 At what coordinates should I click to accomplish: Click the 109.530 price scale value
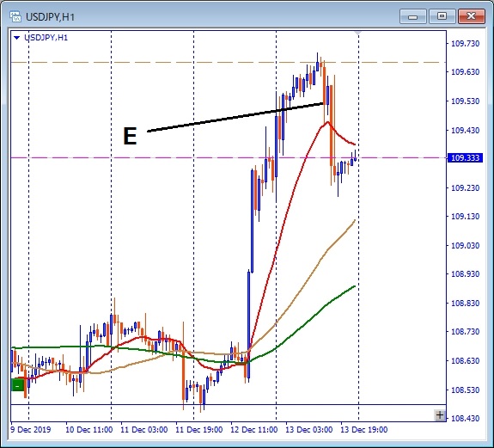[466, 101]
